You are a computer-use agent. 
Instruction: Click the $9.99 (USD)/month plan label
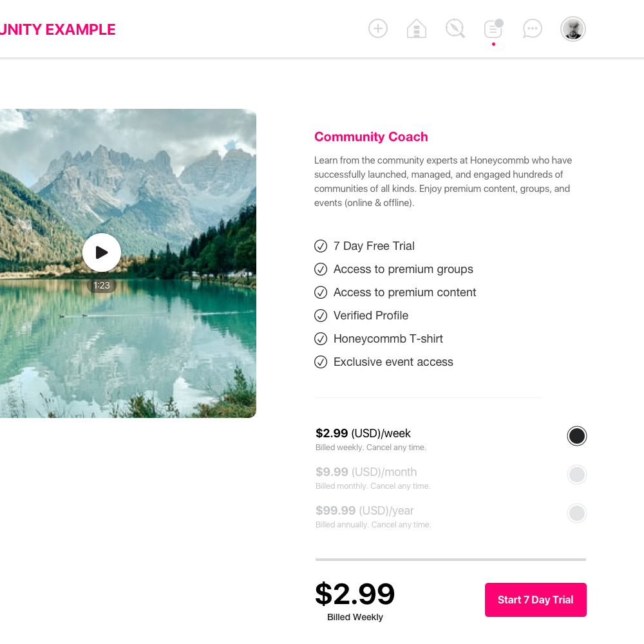(x=366, y=472)
